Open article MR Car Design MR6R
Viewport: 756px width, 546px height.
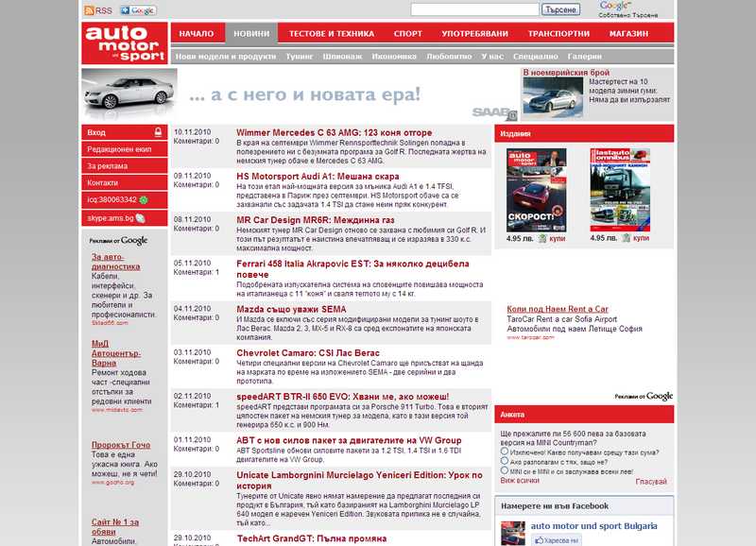pyautogui.click(x=316, y=220)
